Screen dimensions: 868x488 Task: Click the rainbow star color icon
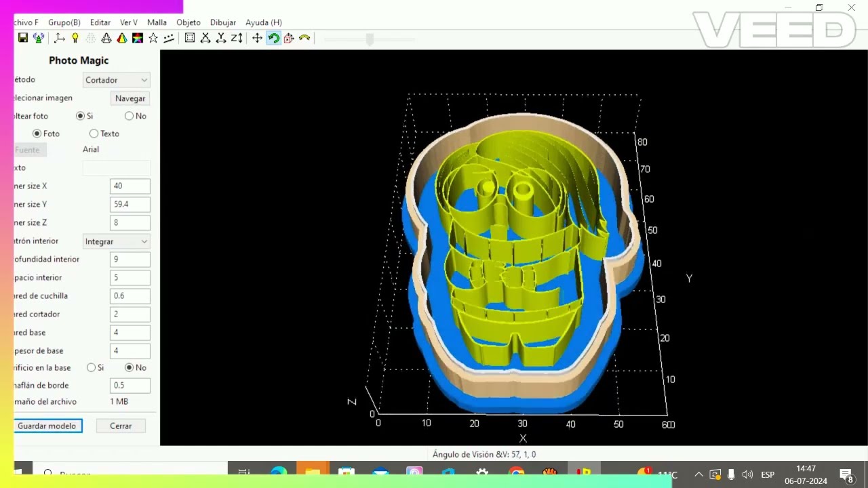[x=138, y=38]
